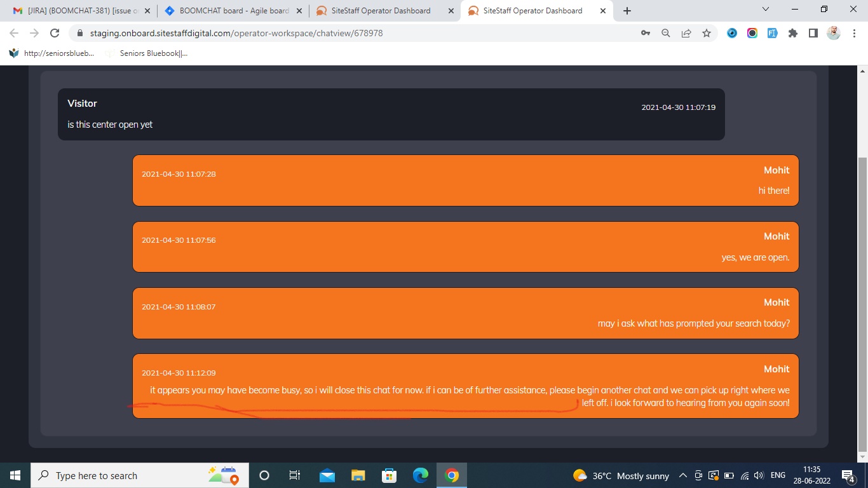This screenshot has height=488, width=868.
Task: Bookmark this page with the star icon
Action: [x=707, y=33]
